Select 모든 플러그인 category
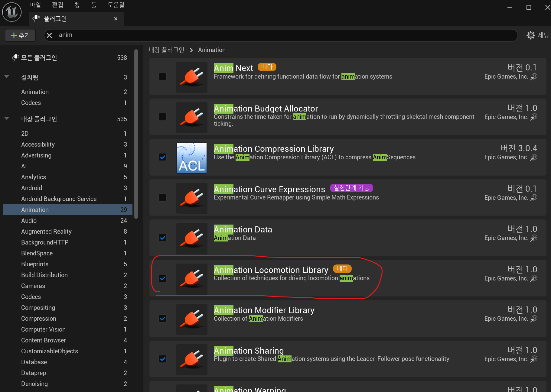The width and height of the screenshot is (551, 392). coord(68,58)
